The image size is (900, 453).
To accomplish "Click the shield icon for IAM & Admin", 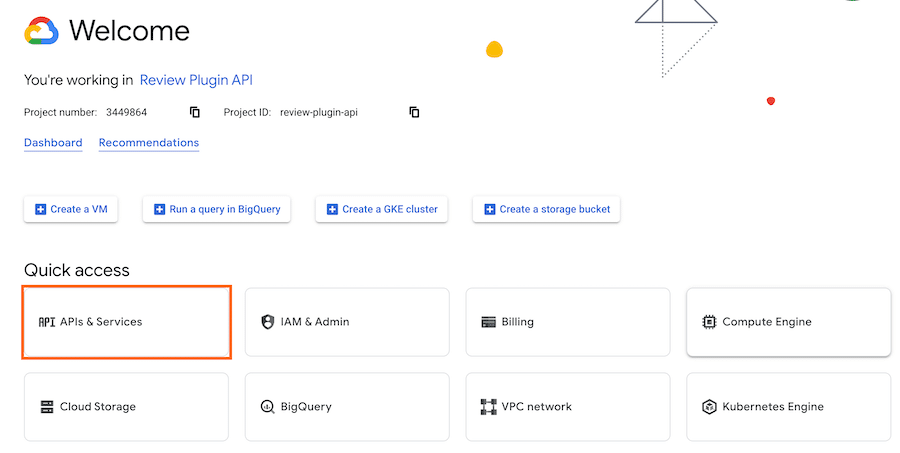I will (x=267, y=322).
